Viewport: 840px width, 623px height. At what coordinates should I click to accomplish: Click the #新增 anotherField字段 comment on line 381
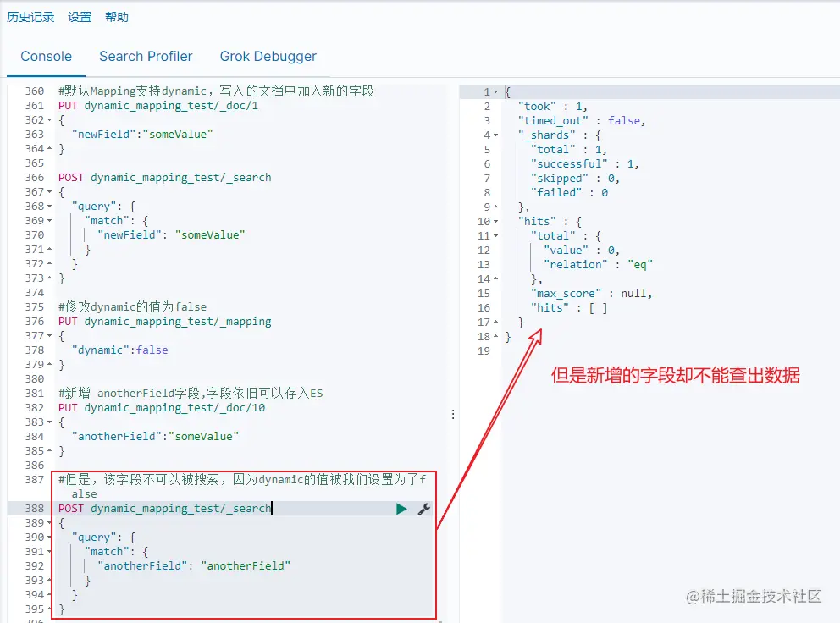pos(191,394)
